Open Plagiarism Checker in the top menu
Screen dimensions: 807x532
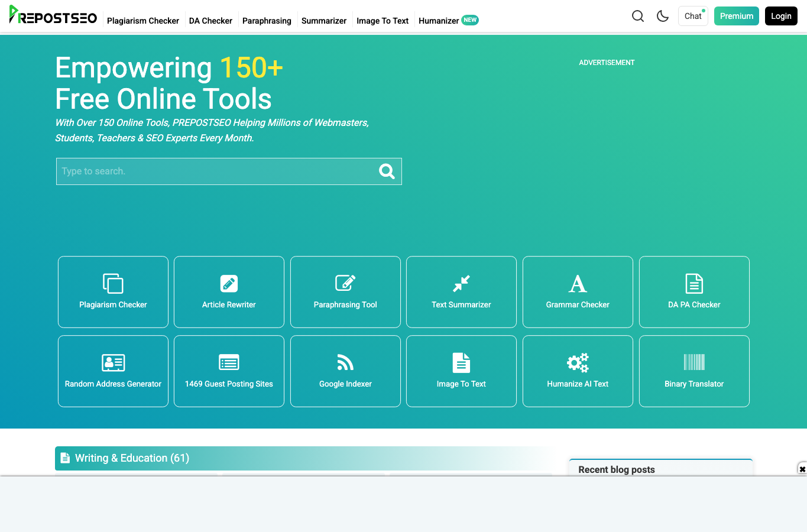[143, 21]
